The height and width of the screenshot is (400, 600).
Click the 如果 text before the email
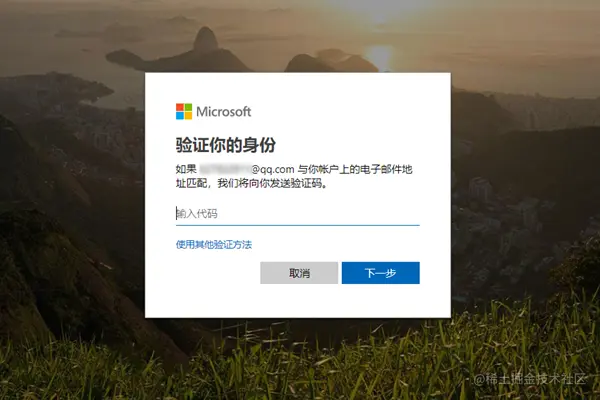pos(186,169)
